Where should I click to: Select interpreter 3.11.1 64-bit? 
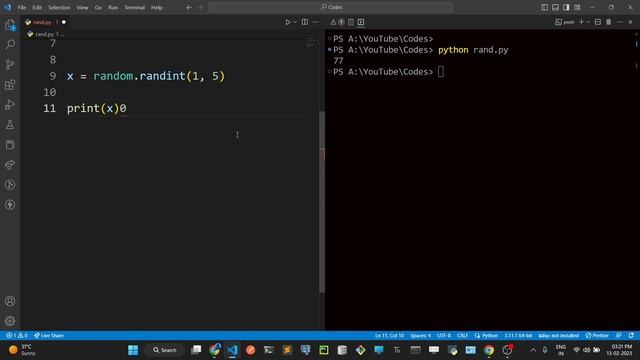pos(518,336)
